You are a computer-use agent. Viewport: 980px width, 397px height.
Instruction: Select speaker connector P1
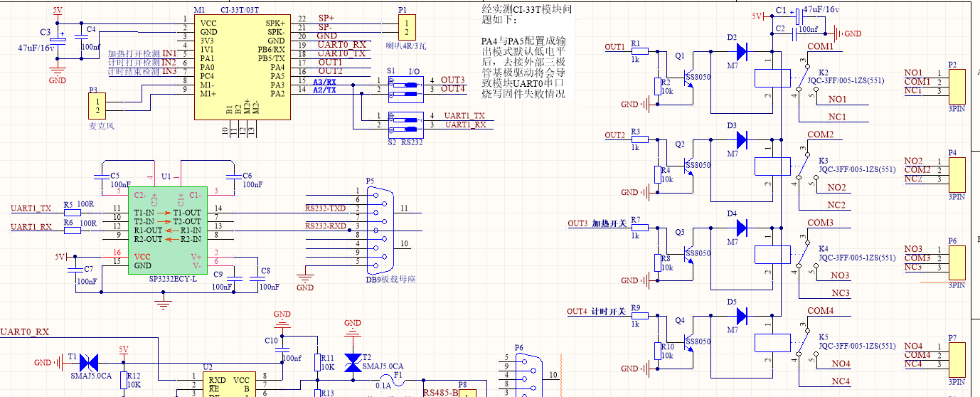click(x=406, y=28)
